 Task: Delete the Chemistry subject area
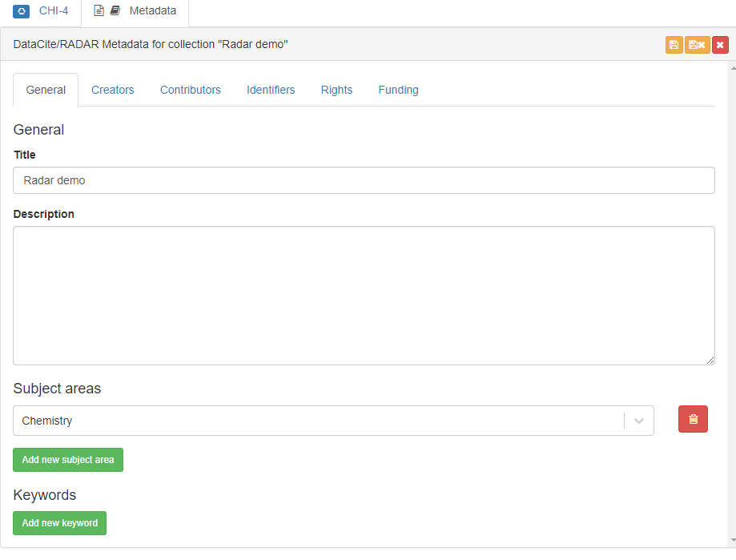pos(693,419)
